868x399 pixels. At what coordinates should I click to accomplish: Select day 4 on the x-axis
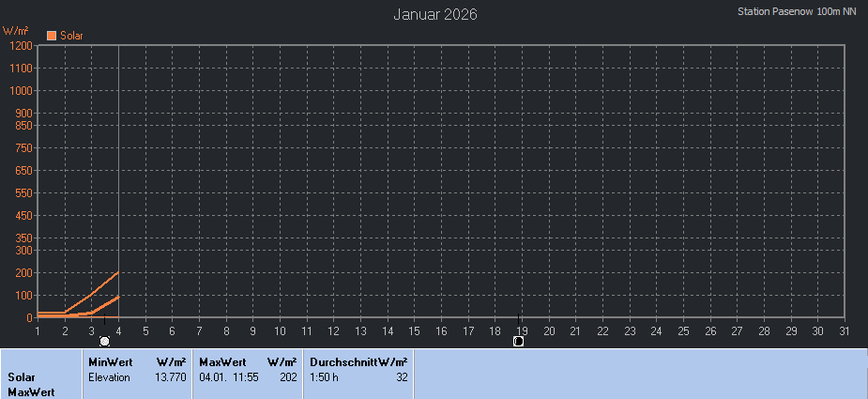click(x=118, y=330)
